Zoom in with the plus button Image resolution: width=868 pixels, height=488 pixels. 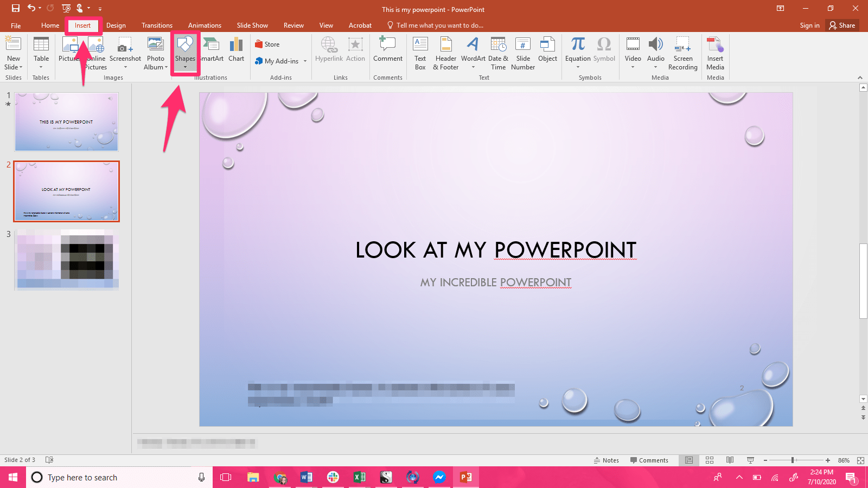[828, 460]
